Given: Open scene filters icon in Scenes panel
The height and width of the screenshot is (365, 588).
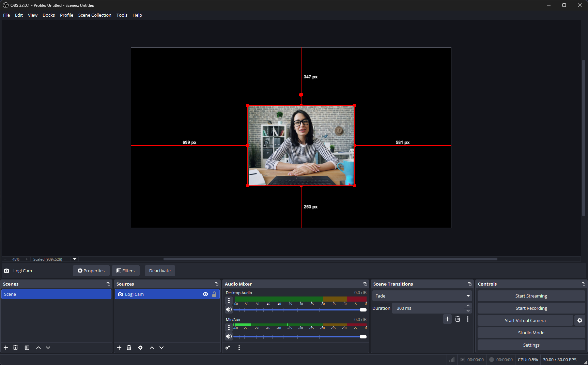Looking at the screenshot, I should coord(27,348).
